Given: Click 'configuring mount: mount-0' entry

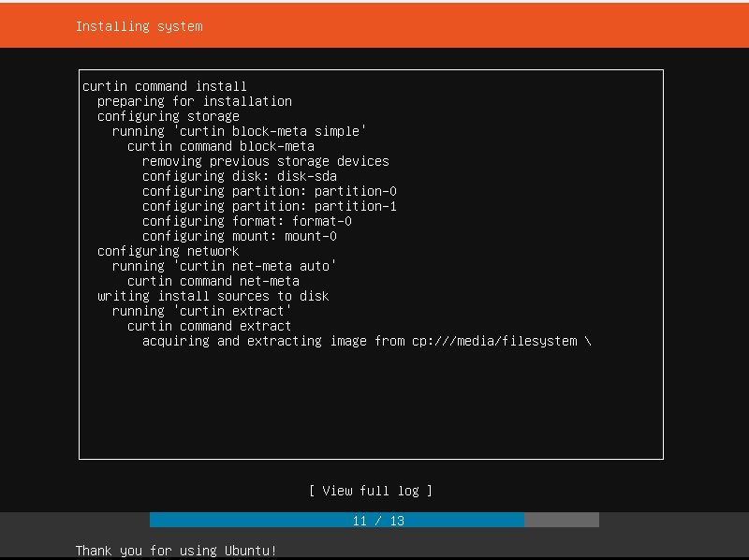Looking at the screenshot, I should [240, 236].
